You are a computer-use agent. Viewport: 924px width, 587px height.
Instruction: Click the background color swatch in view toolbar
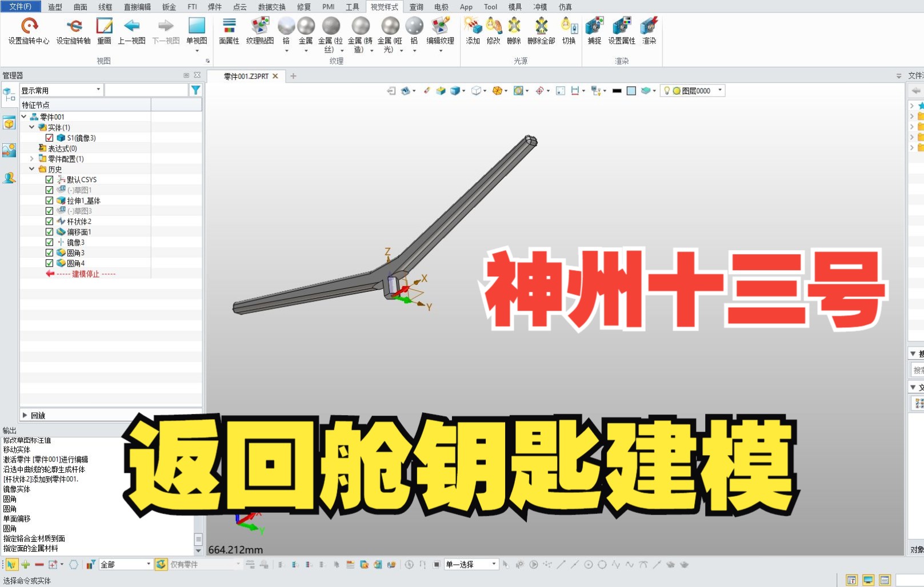click(630, 90)
